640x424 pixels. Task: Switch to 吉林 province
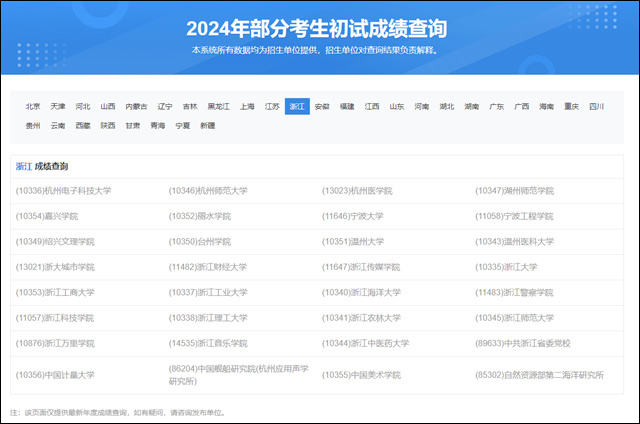[x=190, y=107]
